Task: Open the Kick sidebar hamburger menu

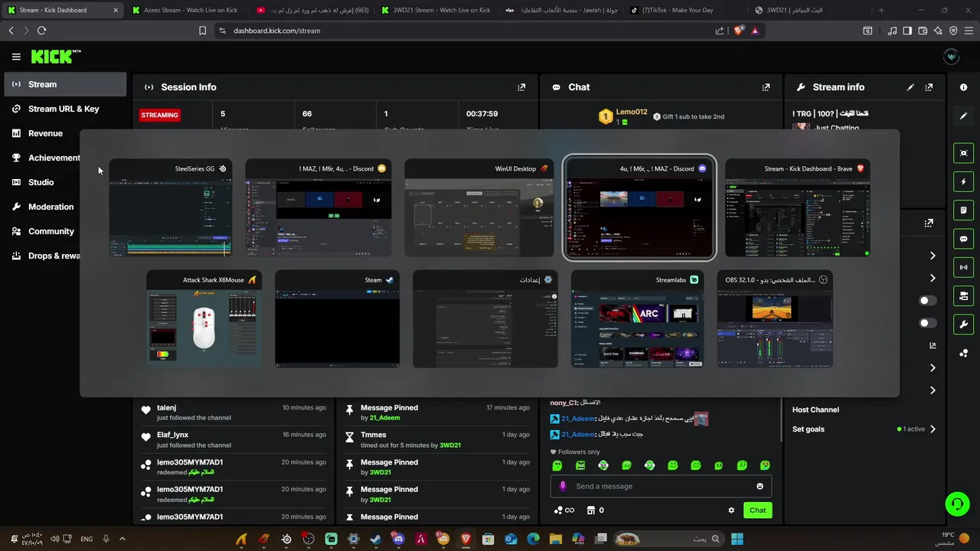Action: (16, 57)
